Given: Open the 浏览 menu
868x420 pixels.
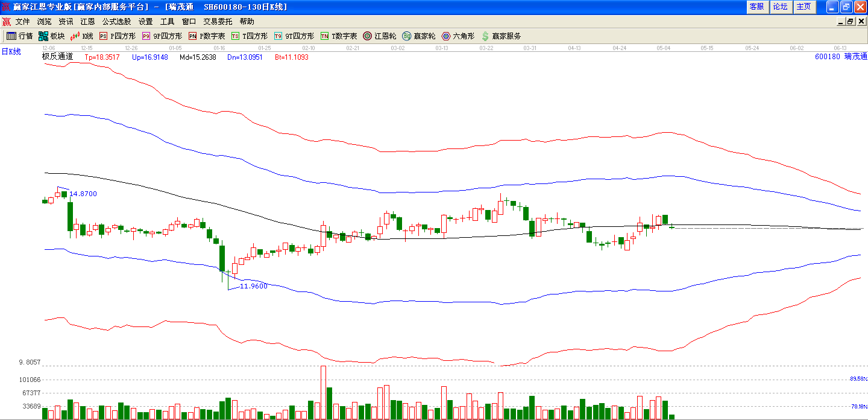Looking at the screenshot, I should coord(44,22).
